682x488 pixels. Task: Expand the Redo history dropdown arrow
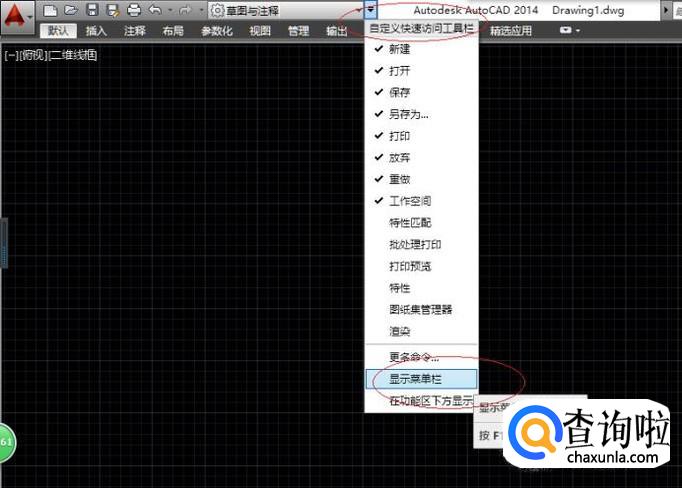click(x=201, y=10)
